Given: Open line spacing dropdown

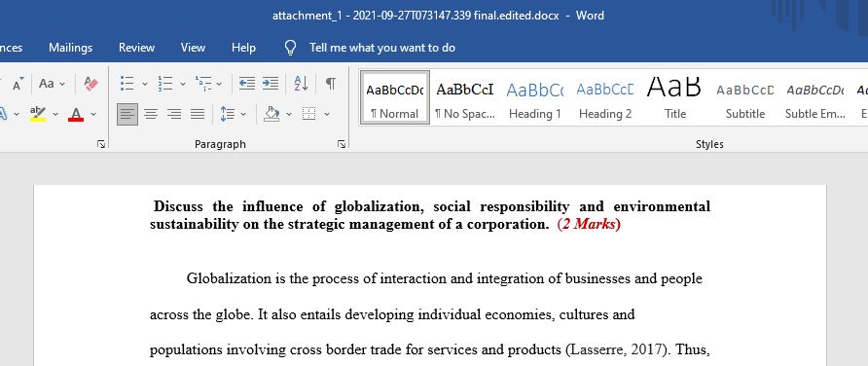Looking at the screenshot, I should 233,114.
